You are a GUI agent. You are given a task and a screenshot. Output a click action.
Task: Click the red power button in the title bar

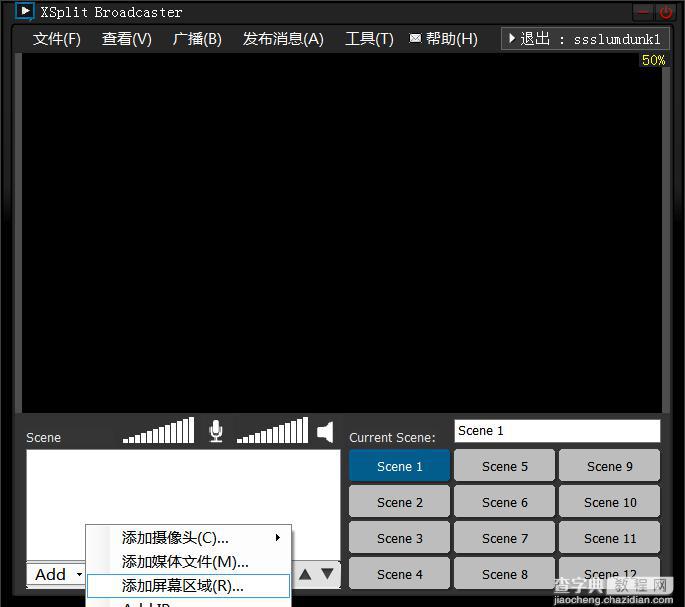coord(666,12)
